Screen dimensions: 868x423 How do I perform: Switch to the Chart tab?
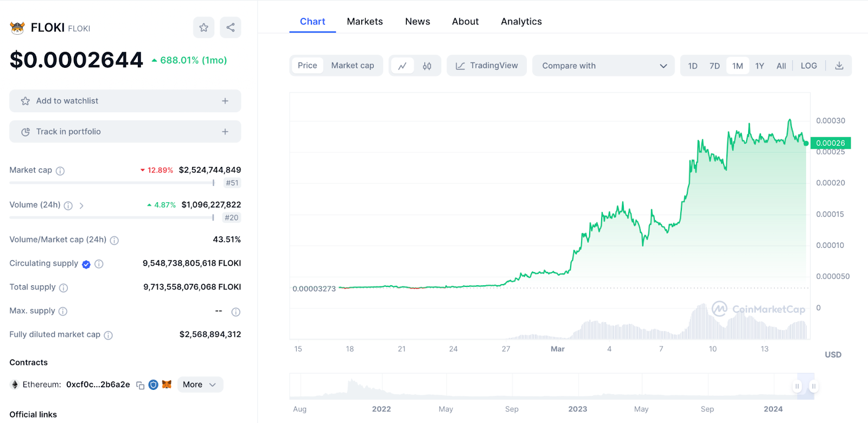pyautogui.click(x=312, y=22)
